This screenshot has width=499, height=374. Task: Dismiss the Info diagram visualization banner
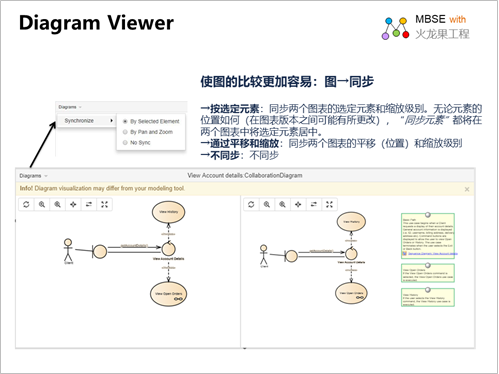coord(467,189)
